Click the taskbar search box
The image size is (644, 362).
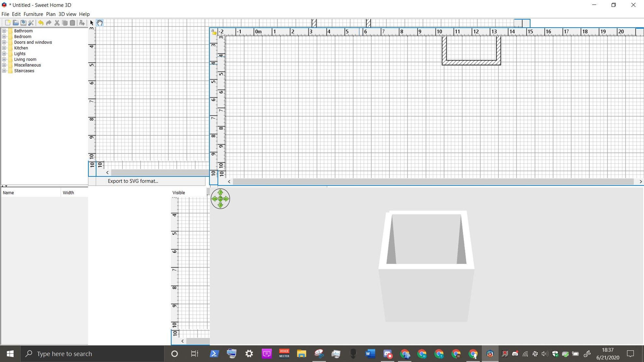click(x=92, y=354)
